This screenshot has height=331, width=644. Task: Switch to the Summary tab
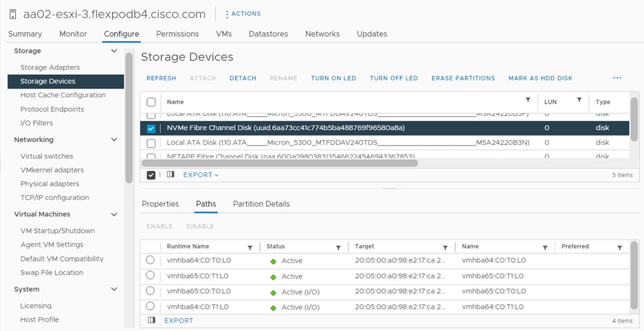pyautogui.click(x=25, y=34)
